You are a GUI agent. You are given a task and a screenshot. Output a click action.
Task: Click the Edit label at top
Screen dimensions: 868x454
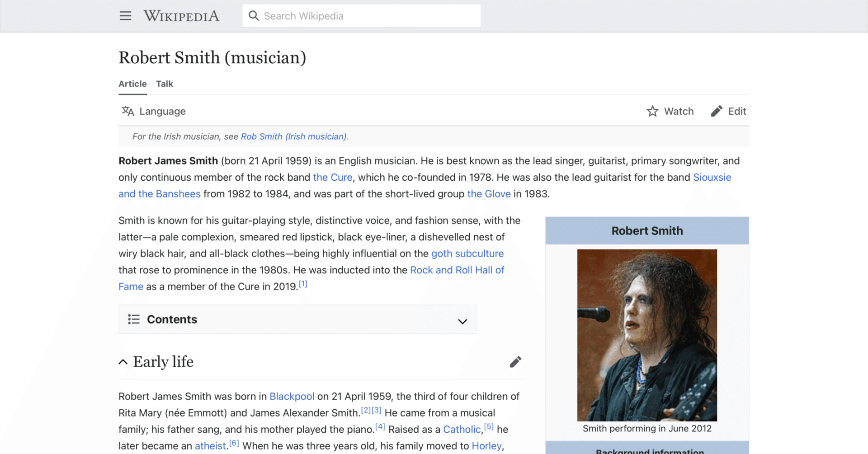(x=737, y=111)
